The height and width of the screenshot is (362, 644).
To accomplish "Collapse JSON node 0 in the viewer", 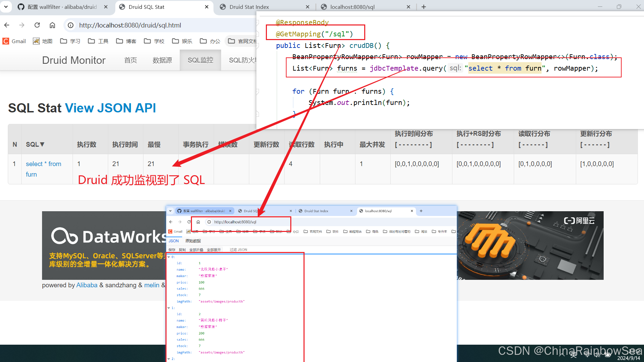I will tap(169, 257).
